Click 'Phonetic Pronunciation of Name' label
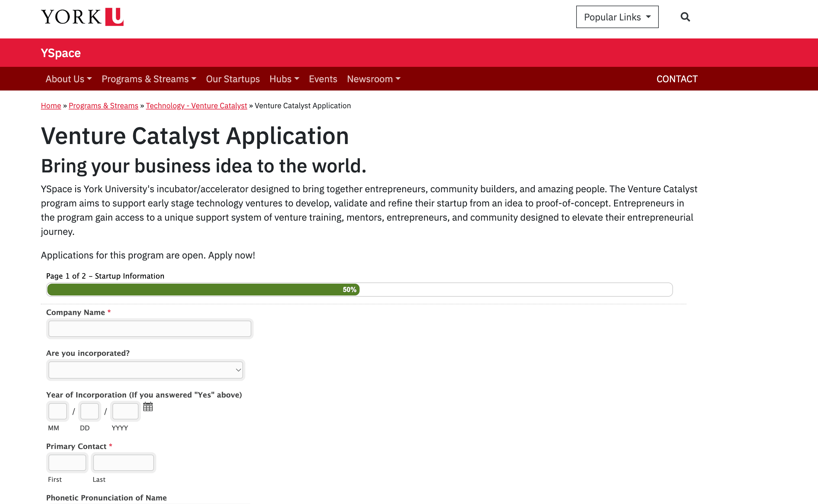Viewport: 818px width, 504px height. (x=106, y=498)
